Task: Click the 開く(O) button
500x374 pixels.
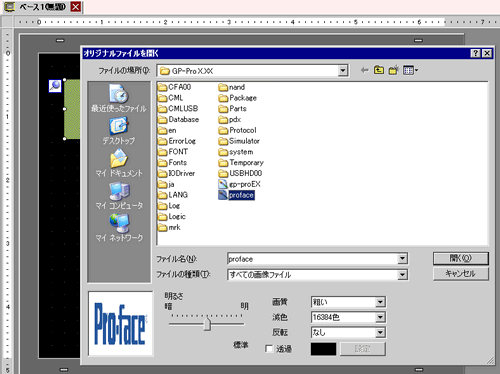Action: pos(461,258)
